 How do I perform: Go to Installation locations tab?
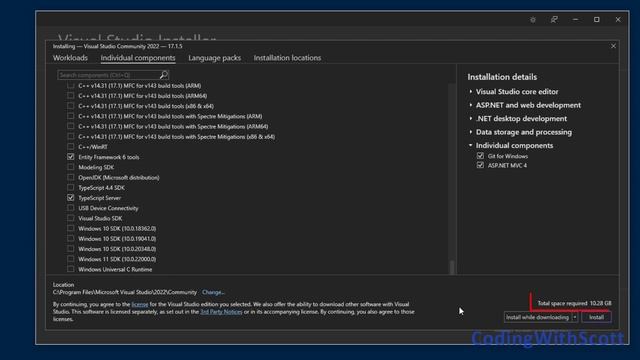[287, 58]
